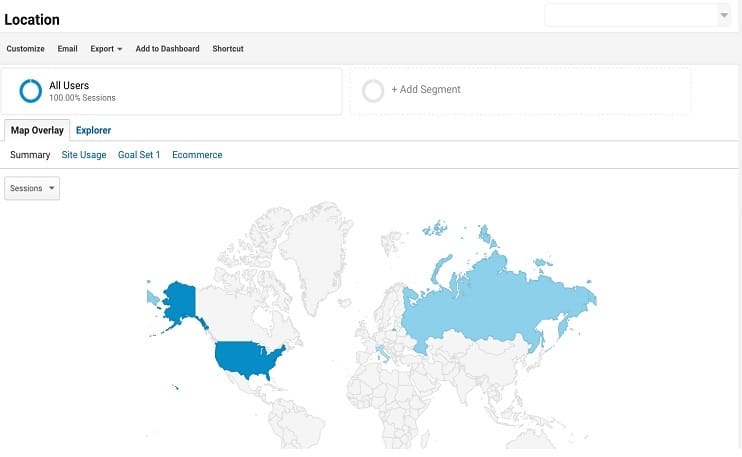Click the All Users segment circle icon

point(31,91)
